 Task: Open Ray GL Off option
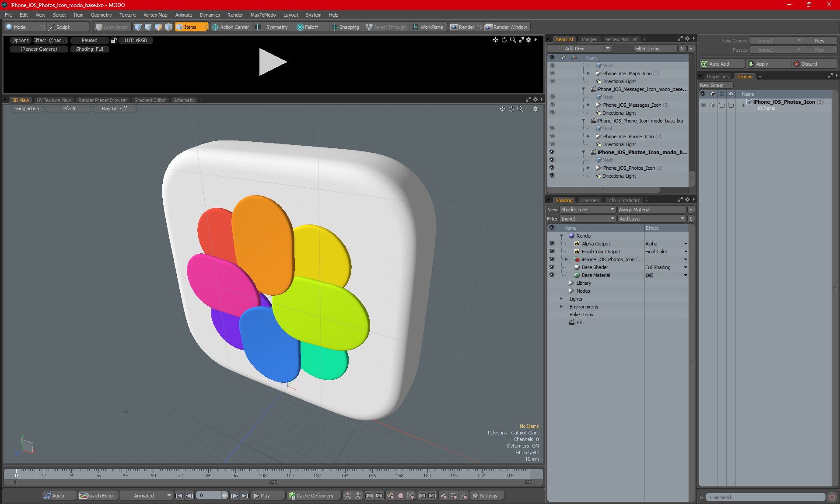[114, 109]
